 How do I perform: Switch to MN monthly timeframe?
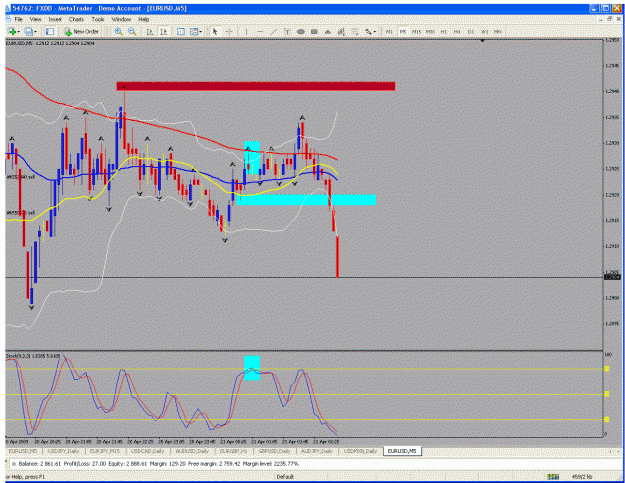click(x=497, y=31)
